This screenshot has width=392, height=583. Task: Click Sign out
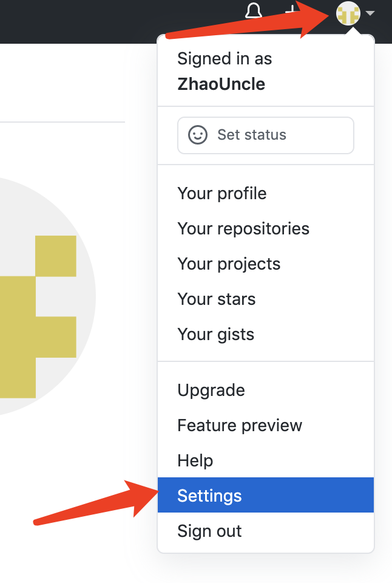point(209,531)
